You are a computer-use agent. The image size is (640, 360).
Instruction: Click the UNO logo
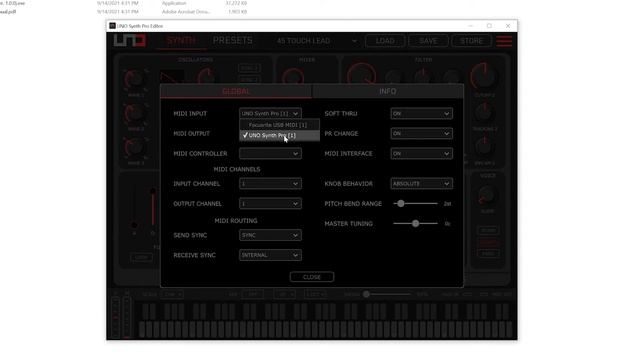pyautogui.click(x=129, y=40)
